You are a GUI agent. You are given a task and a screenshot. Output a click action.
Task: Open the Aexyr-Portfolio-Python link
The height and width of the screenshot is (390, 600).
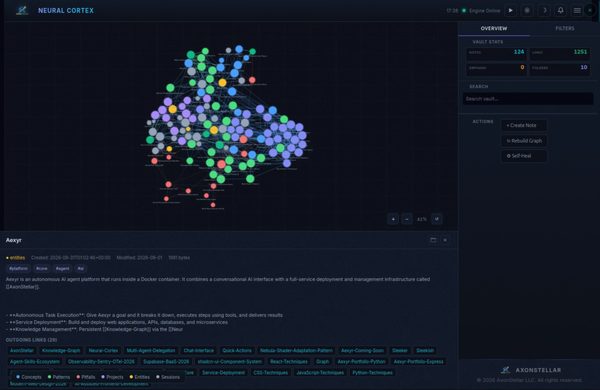(x=361, y=361)
